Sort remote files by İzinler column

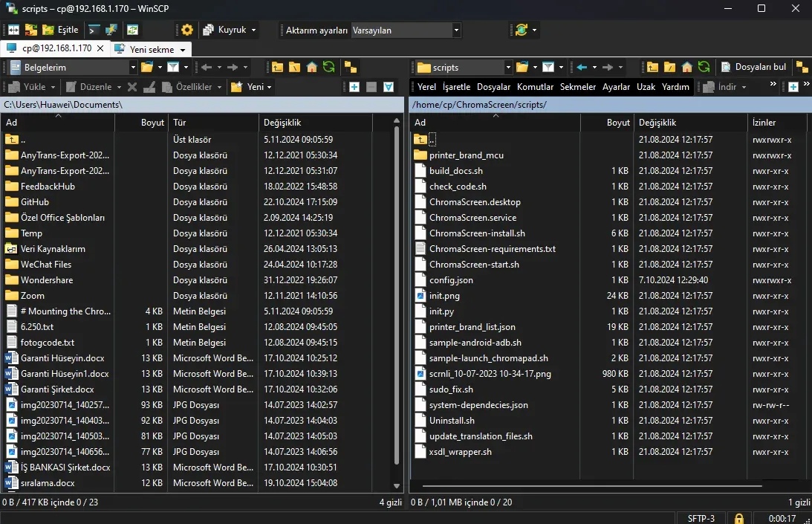777,123
